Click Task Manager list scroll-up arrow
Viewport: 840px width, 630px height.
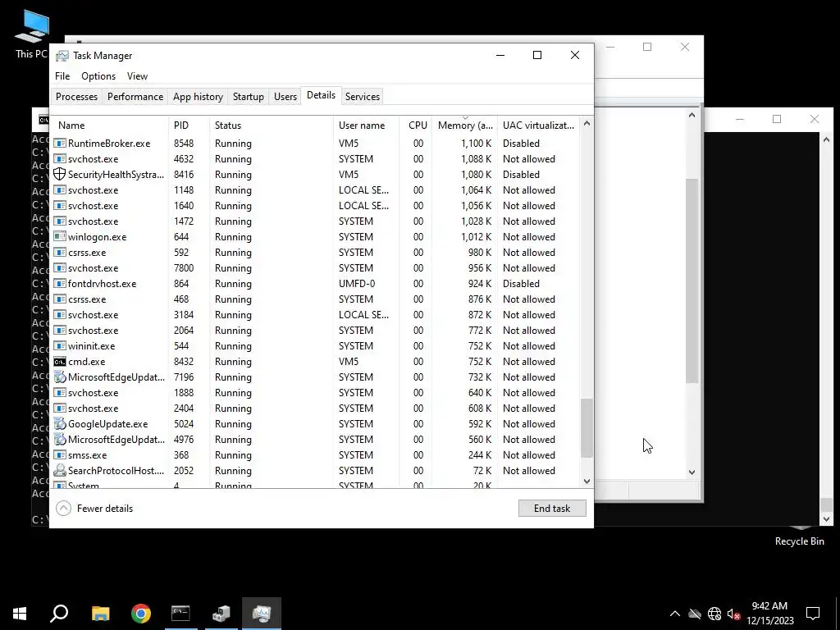(x=587, y=124)
